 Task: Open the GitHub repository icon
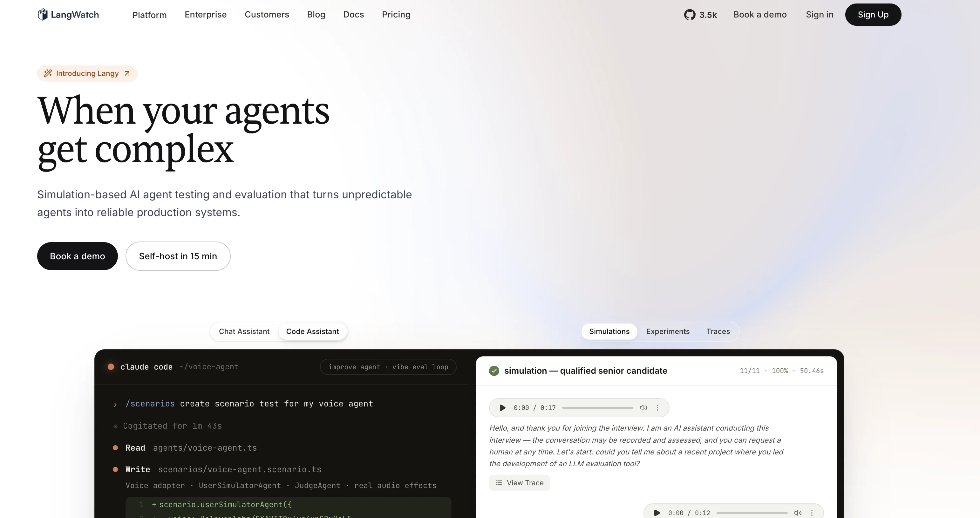(689, 15)
